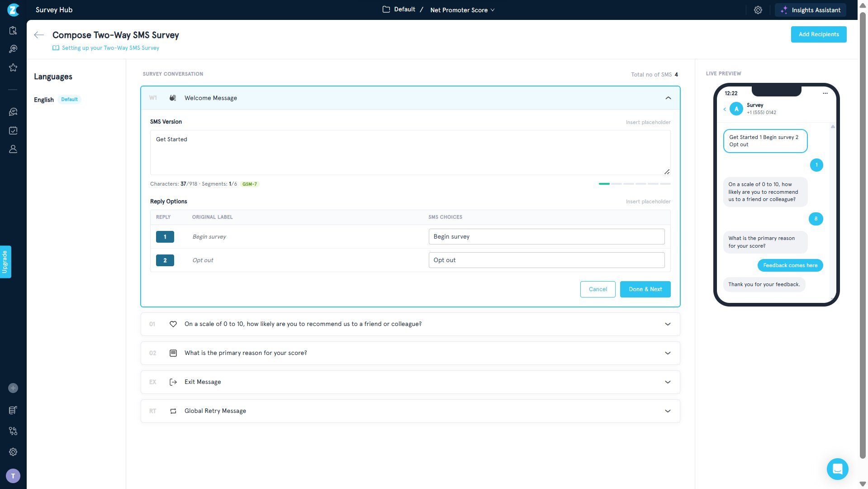Open the chat support widget icon
This screenshot has height=489, width=868.
(x=838, y=469)
